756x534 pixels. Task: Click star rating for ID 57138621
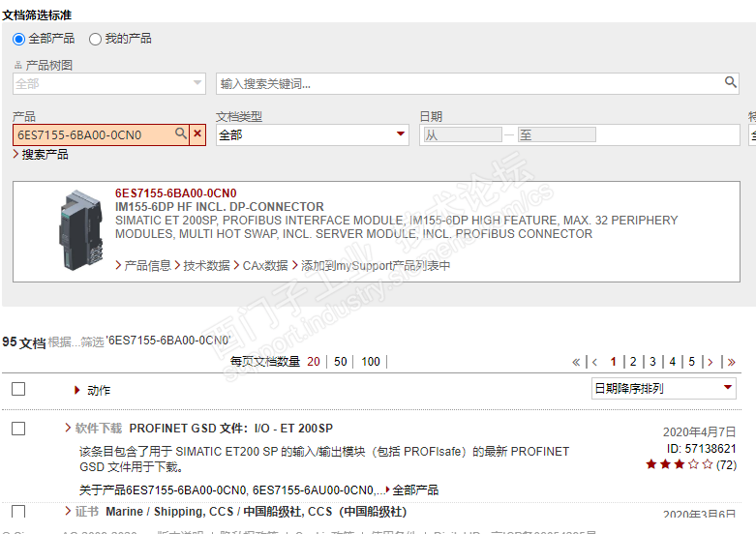(x=679, y=464)
